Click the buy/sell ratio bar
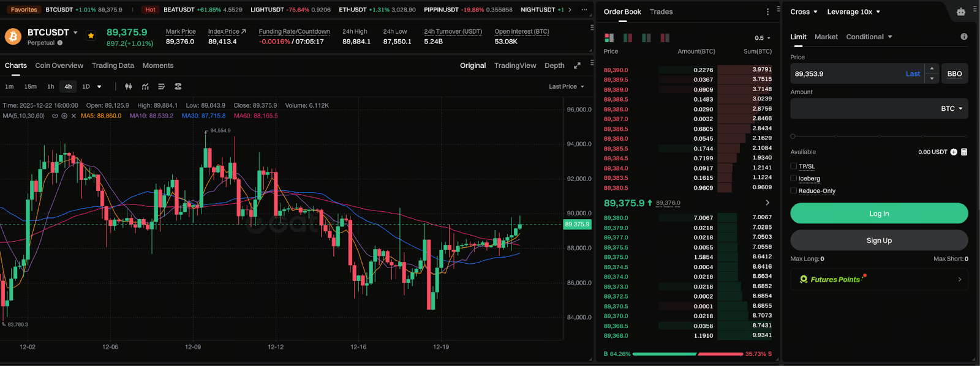The width and height of the screenshot is (980, 366). [x=688, y=354]
